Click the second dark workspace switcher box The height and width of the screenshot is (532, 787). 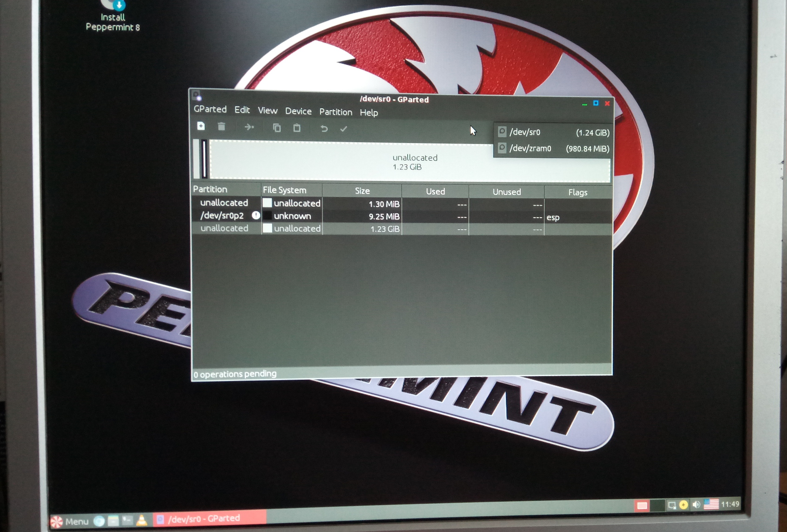tap(657, 505)
